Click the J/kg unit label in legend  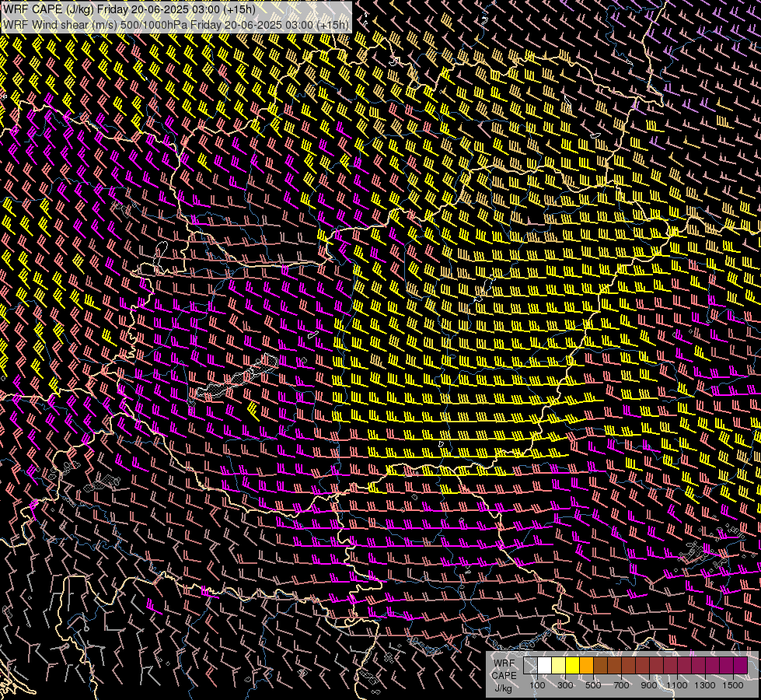tap(503, 688)
